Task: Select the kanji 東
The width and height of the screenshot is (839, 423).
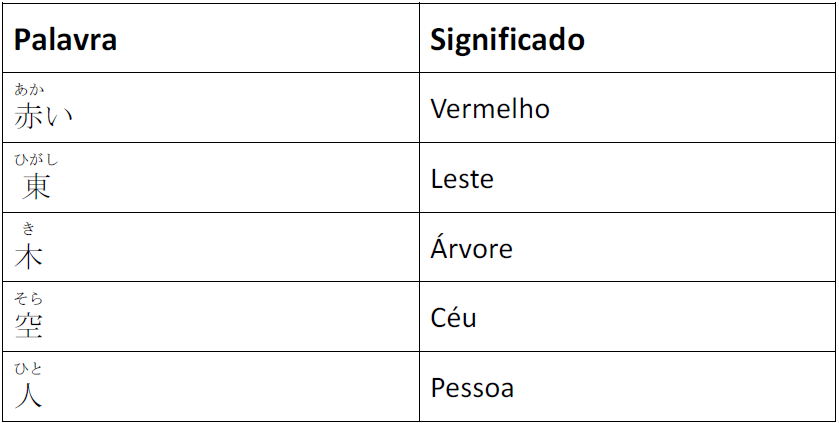Action: 36,186
